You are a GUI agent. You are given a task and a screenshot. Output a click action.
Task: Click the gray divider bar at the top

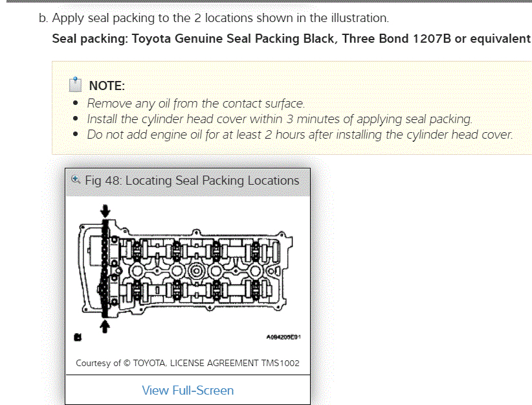(266, 2)
